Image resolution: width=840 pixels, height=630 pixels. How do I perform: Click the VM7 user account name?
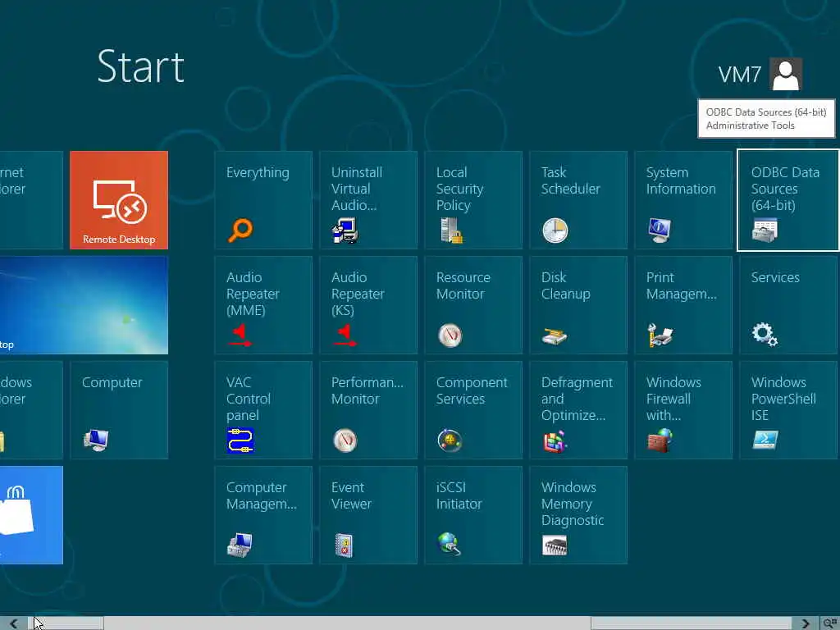[739, 75]
